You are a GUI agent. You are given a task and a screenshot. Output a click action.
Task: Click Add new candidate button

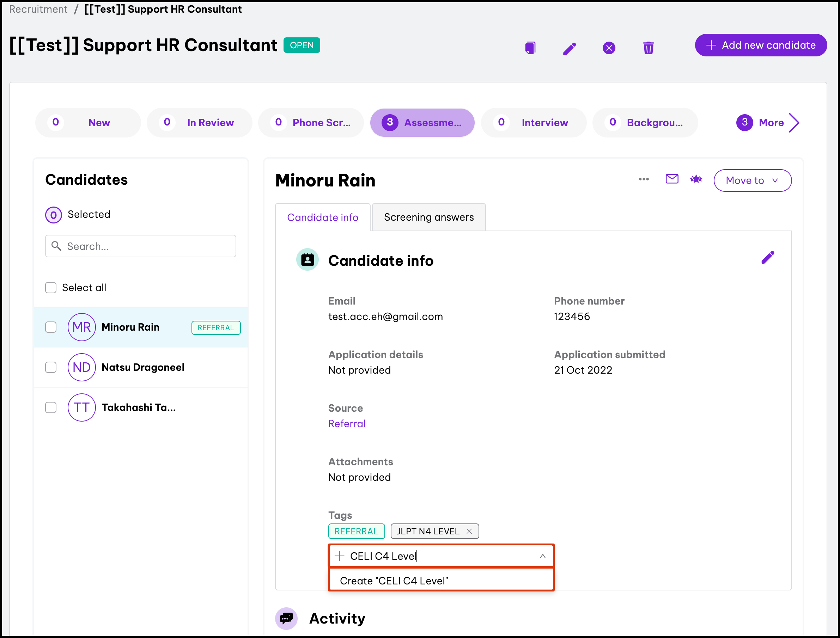click(761, 45)
